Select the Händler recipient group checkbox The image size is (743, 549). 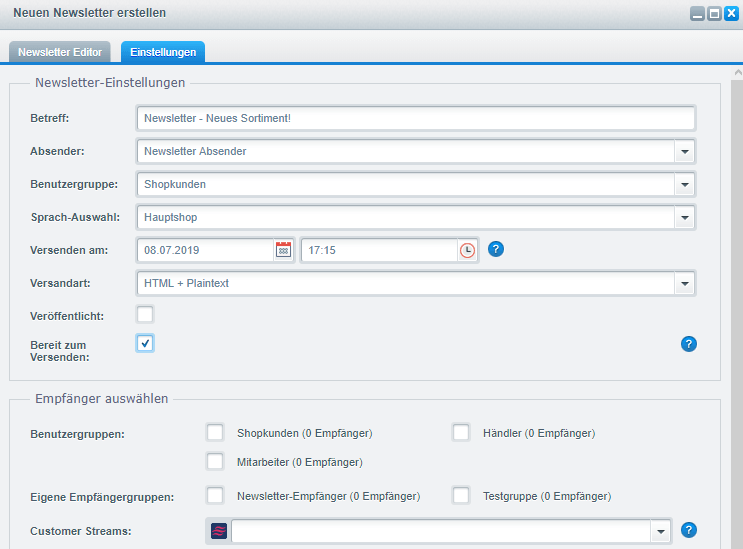461,433
